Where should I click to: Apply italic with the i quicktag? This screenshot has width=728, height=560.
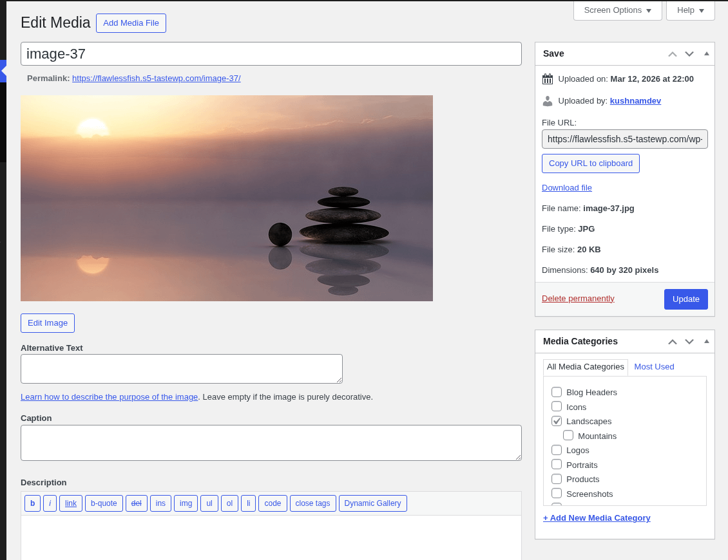tap(50, 503)
